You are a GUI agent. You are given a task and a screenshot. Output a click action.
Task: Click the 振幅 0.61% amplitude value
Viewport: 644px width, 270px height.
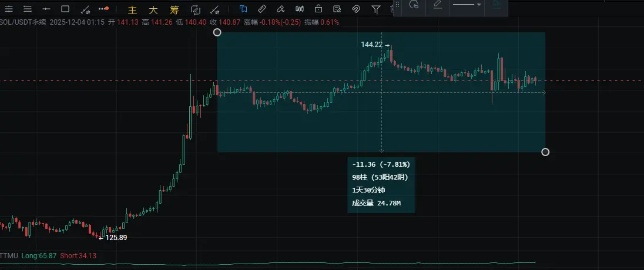321,22
